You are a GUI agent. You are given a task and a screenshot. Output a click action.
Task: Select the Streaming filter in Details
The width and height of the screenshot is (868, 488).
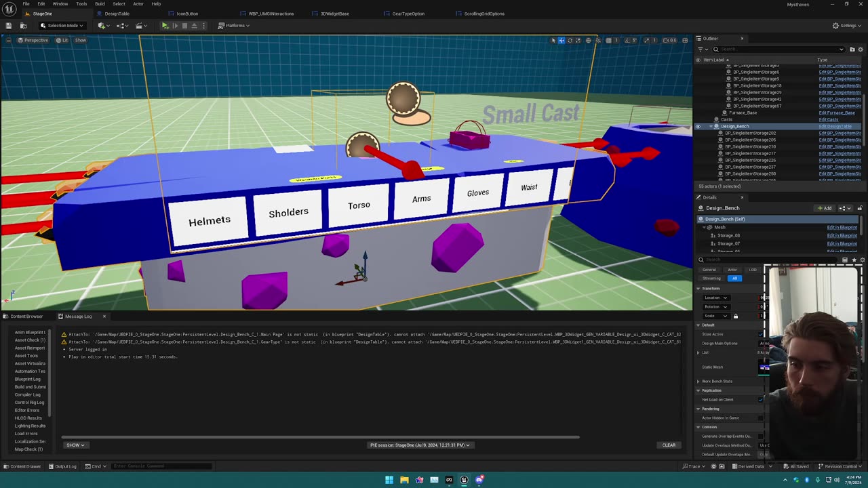coord(711,278)
